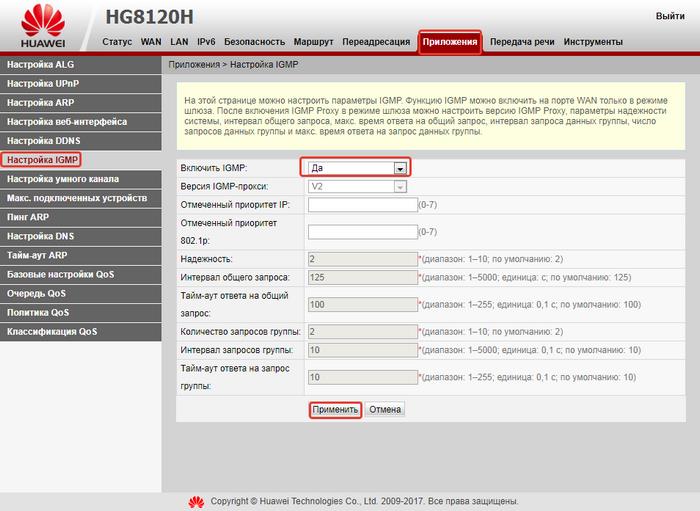Open the 'Включить IGMP' dropdown

(x=356, y=168)
